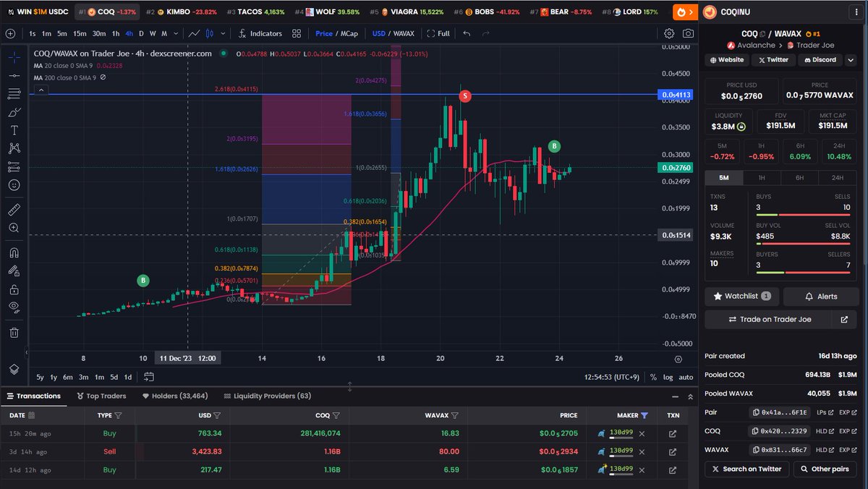Screen dimensions: 868x489
Task: Set date range to 5y
Action: click(40, 377)
